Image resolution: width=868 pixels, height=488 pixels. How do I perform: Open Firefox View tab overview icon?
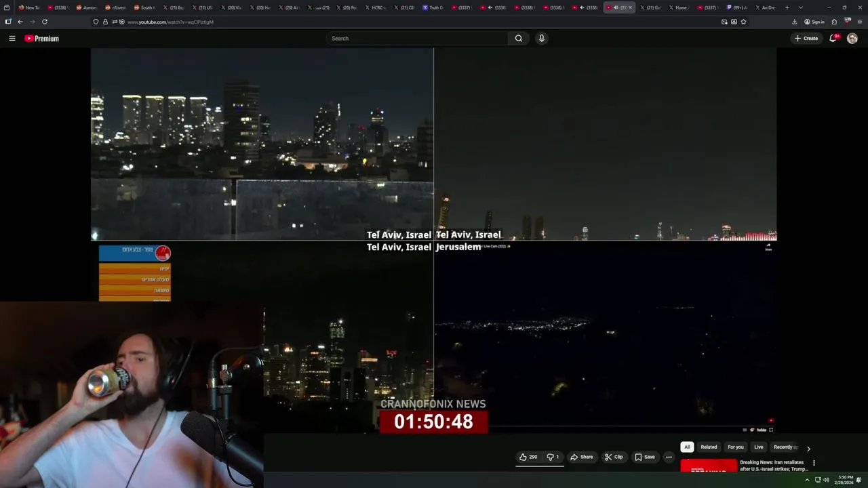[x=7, y=7]
